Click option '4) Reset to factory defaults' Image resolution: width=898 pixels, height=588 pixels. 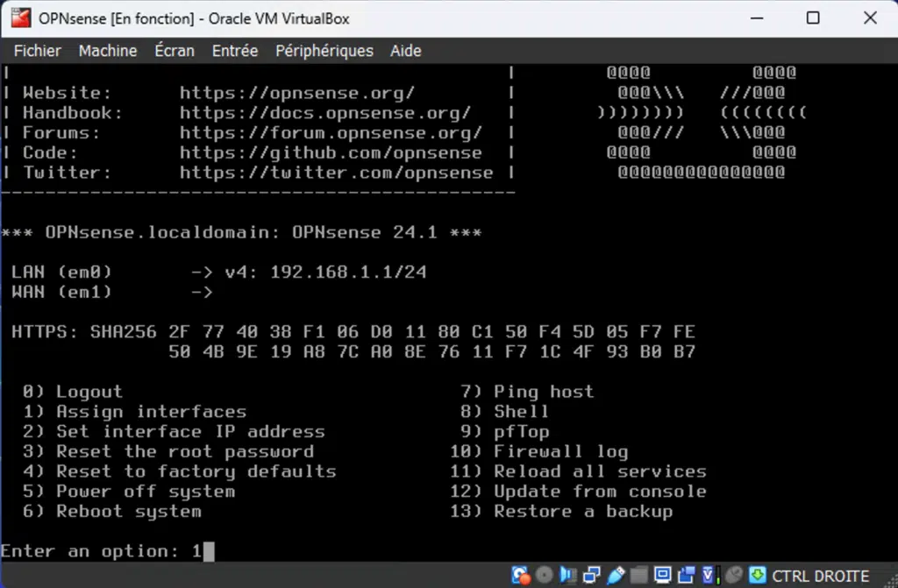coord(179,471)
